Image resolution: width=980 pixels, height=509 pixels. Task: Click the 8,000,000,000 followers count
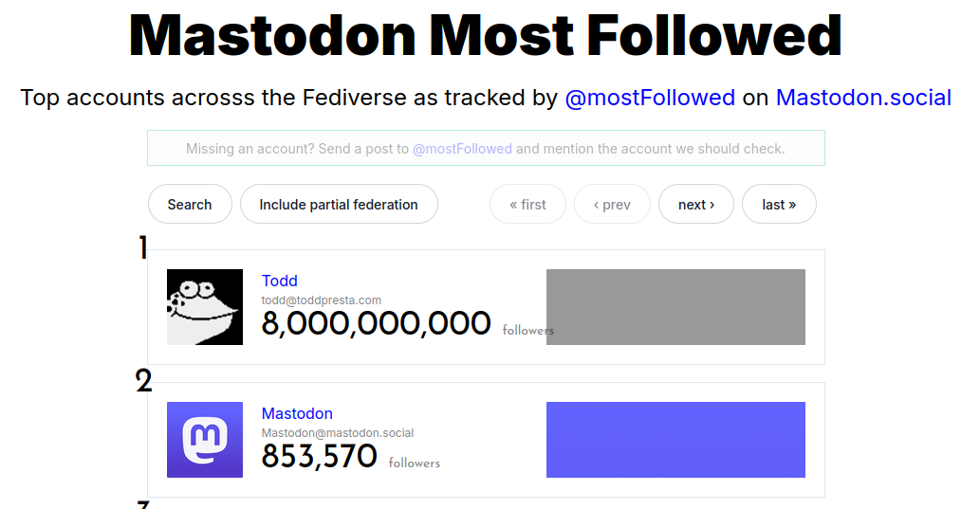pos(376,324)
